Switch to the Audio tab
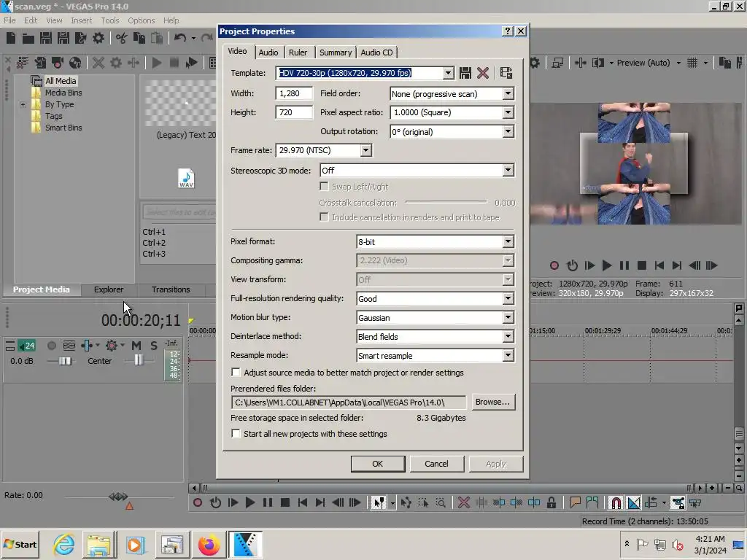The height and width of the screenshot is (560, 747). (268, 52)
